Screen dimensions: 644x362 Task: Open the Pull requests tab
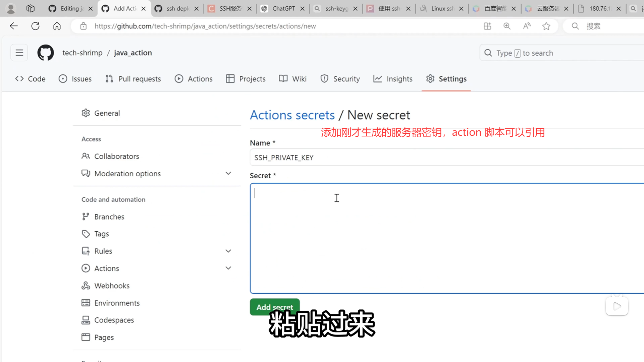(x=133, y=79)
